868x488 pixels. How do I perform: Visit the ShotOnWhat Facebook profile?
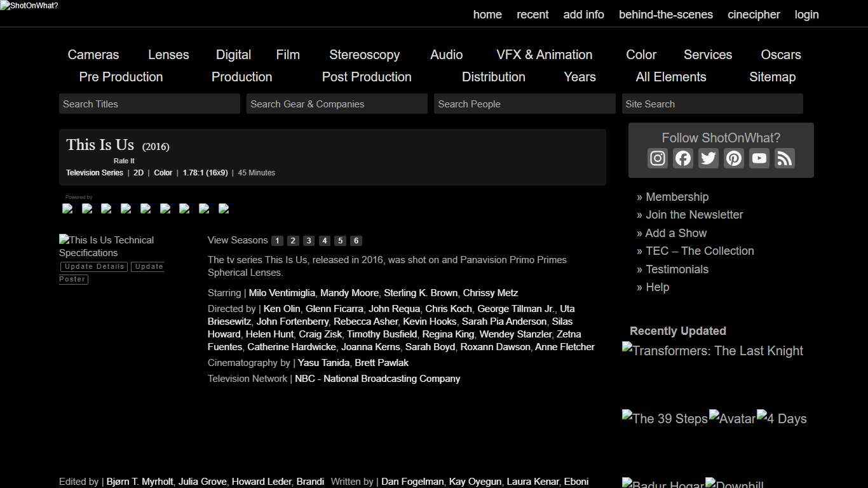pos(682,158)
